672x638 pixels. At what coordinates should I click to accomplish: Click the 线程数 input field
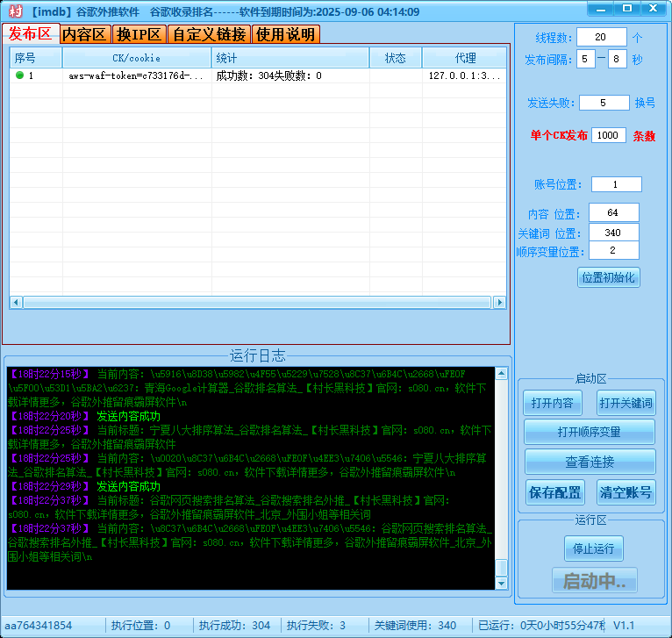click(x=602, y=38)
